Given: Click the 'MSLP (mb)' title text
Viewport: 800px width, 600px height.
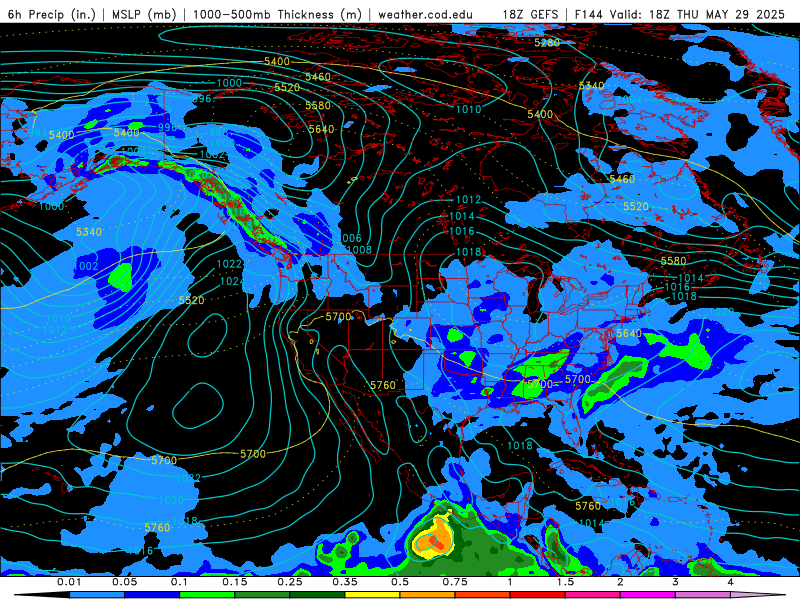Looking at the screenshot, I should [144, 14].
